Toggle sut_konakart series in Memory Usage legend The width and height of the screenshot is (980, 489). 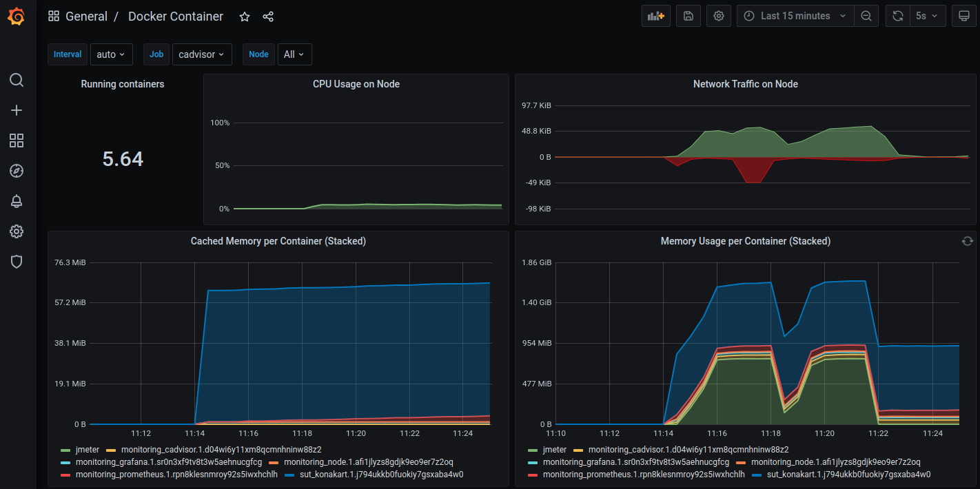pos(848,475)
